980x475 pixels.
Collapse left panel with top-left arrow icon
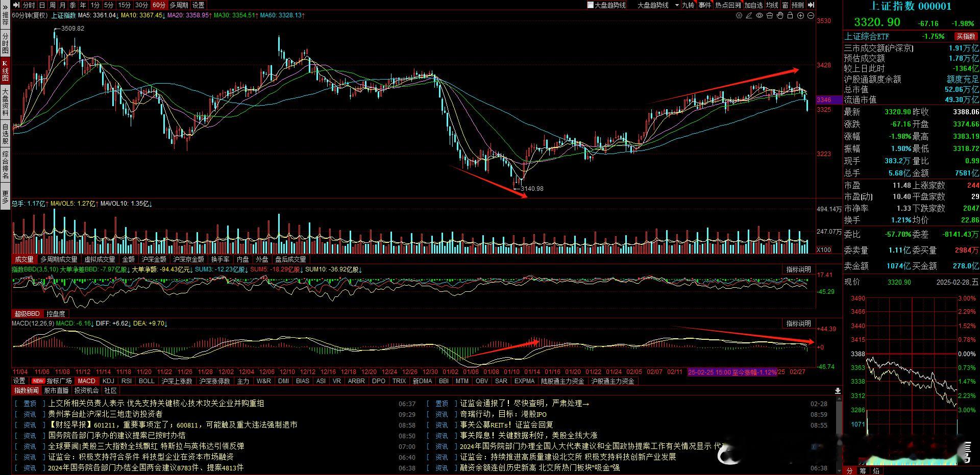pos(16,5)
